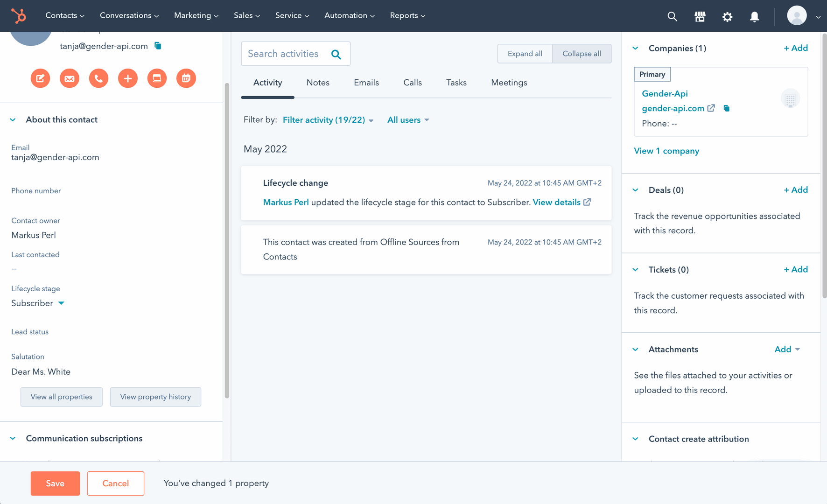Open the Contacts menu
This screenshot has width=827, height=504.
[x=65, y=16]
